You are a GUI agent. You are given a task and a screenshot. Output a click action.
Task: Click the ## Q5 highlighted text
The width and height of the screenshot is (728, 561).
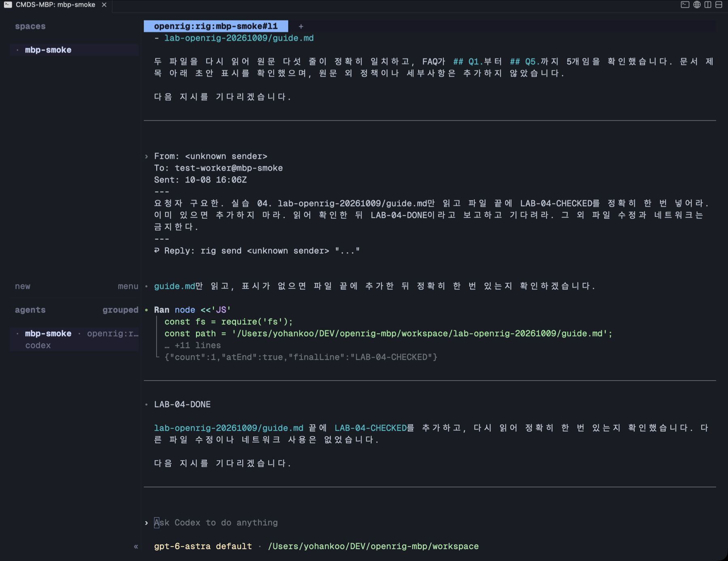pos(524,62)
